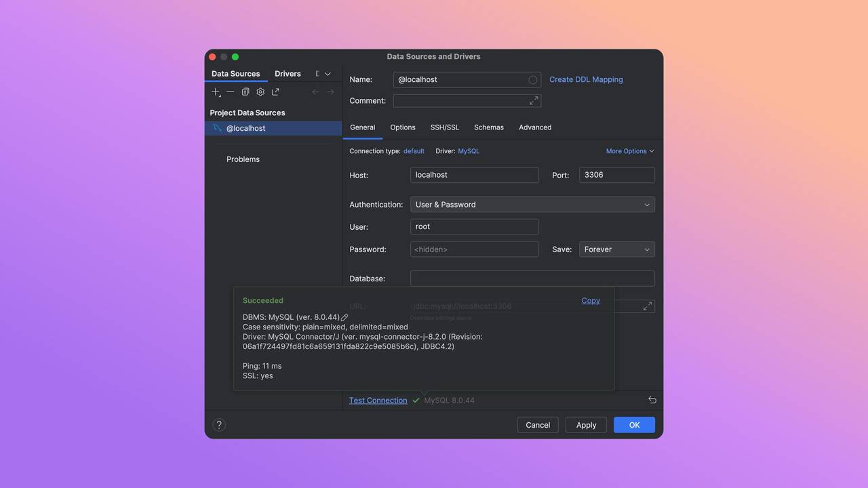Select the Schemas tab
Screen dimensions: 868x488
(489, 127)
